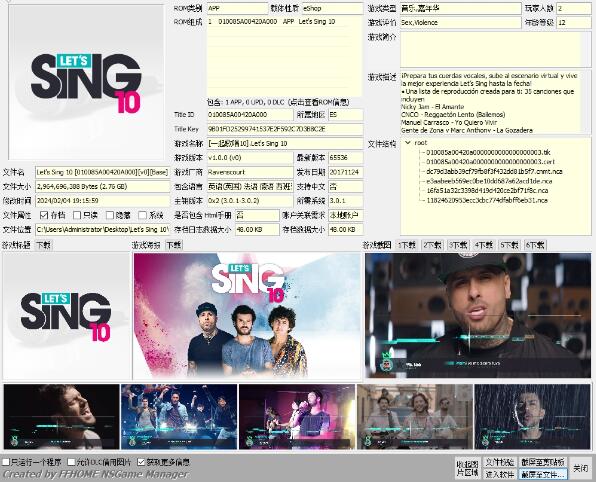
Task: Click the thumbnail of man singing eyes closed
Action: click(x=61, y=417)
